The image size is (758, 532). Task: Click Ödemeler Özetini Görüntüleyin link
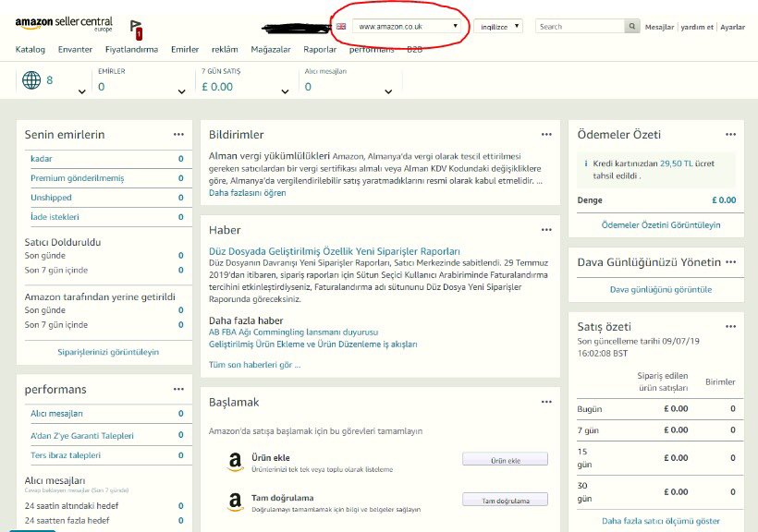pyautogui.click(x=661, y=225)
